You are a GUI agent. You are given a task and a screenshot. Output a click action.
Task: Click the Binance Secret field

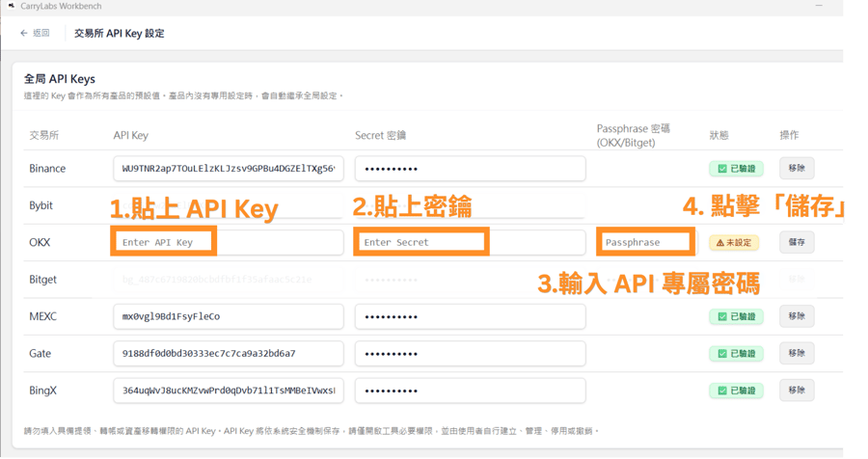470,169
